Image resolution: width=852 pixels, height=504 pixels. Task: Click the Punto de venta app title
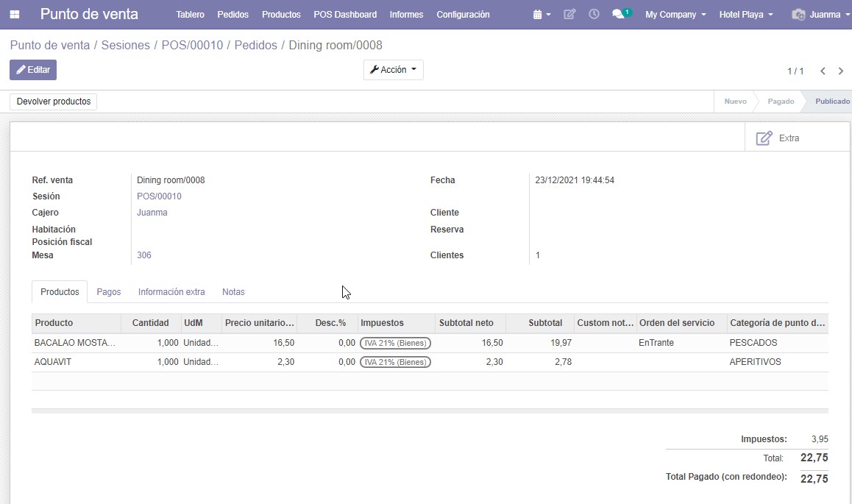(89, 14)
